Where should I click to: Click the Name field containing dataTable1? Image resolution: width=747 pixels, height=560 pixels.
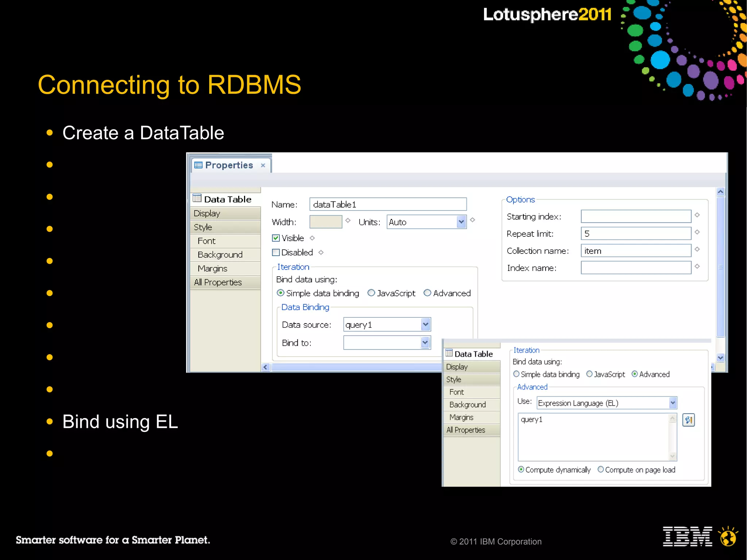pos(388,204)
